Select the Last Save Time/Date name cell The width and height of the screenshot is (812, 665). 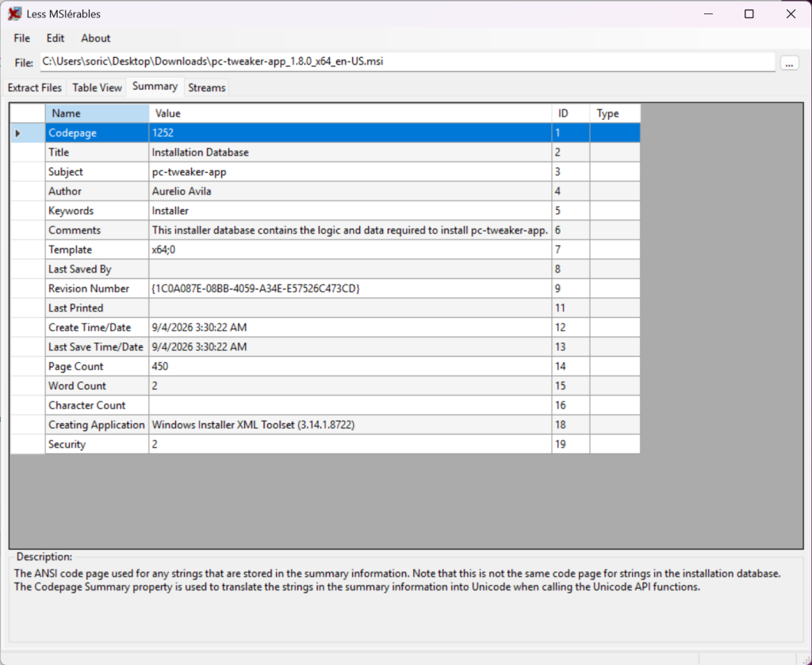click(x=98, y=346)
